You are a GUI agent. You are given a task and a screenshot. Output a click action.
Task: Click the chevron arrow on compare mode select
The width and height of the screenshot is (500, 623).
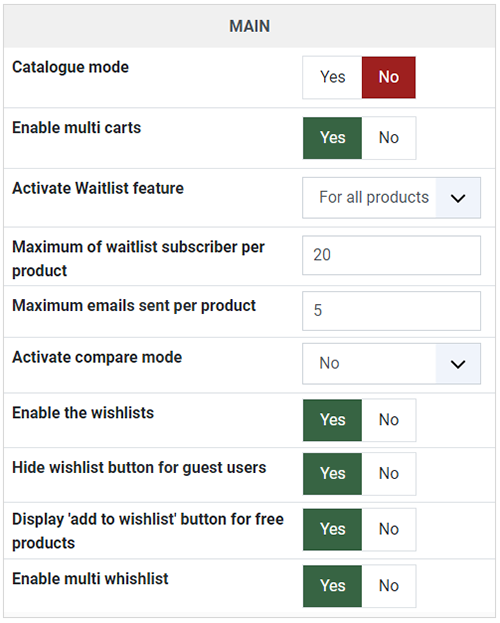click(x=458, y=364)
